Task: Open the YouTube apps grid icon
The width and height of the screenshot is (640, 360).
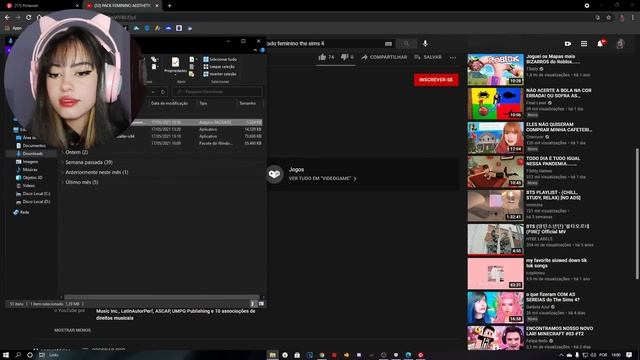Action: (584, 44)
